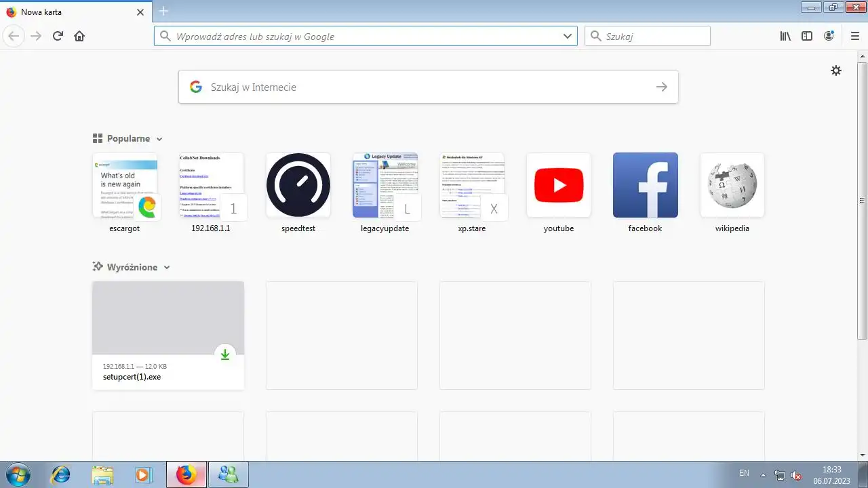The width and height of the screenshot is (868, 488).
Task: Open Windows Explorer from the taskbar
Action: (102, 475)
